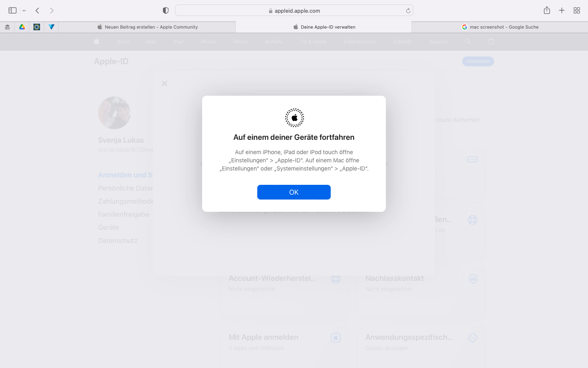Select Geräte in sidebar
This screenshot has width=588, height=368.
(109, 227)
